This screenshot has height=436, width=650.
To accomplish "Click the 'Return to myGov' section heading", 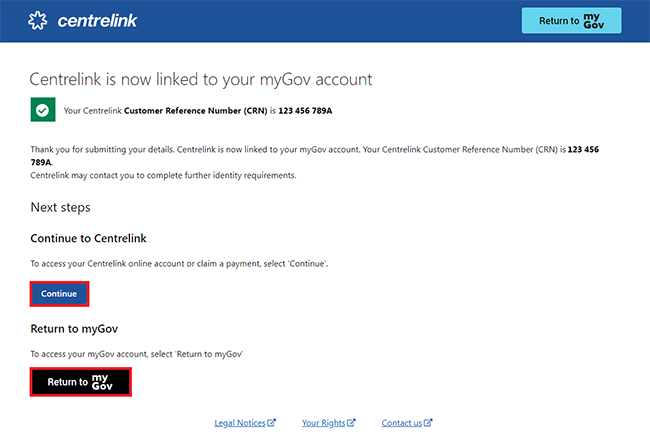I will pyautogui.click(x=74, y=329).
